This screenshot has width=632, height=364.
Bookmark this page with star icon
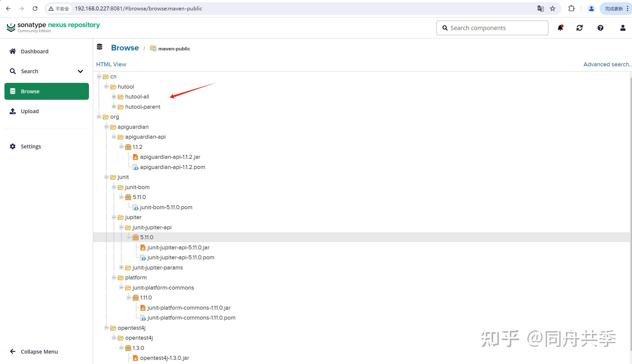(553, 8)
